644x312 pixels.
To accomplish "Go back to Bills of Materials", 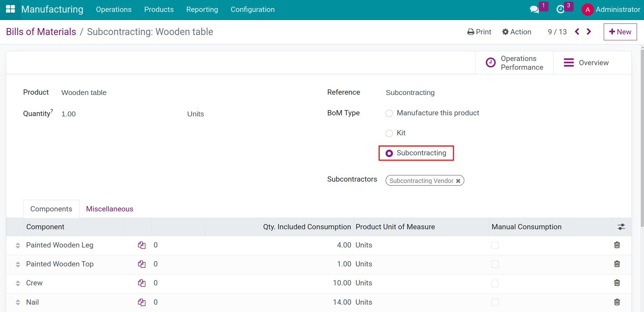I will (x=41, y=32).
